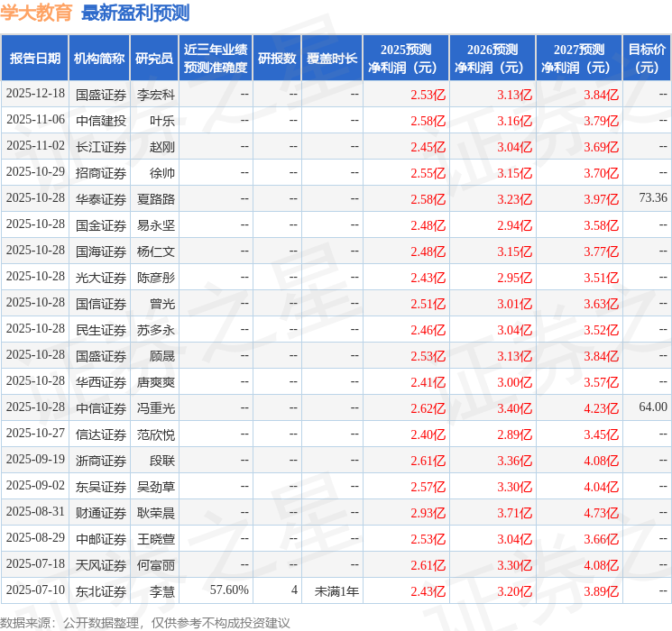Image resolution: width=672 pixels, height=631 pixels.
Task: Select the 浙商证券 institution cell
Action: [101, 461]
